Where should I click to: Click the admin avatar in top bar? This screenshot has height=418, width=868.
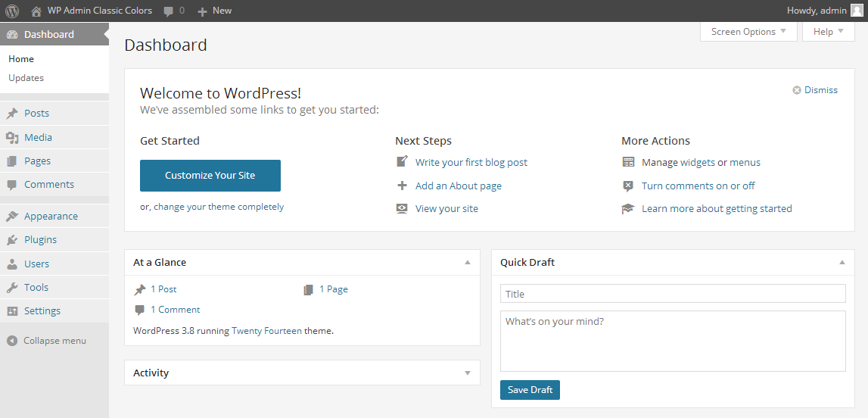click(x=857, y=11)
